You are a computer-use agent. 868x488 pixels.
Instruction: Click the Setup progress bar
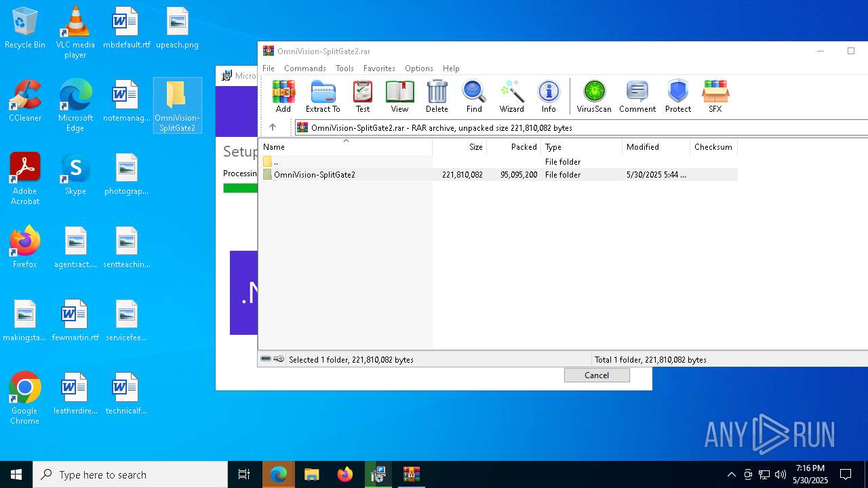(x=240, y=188)
